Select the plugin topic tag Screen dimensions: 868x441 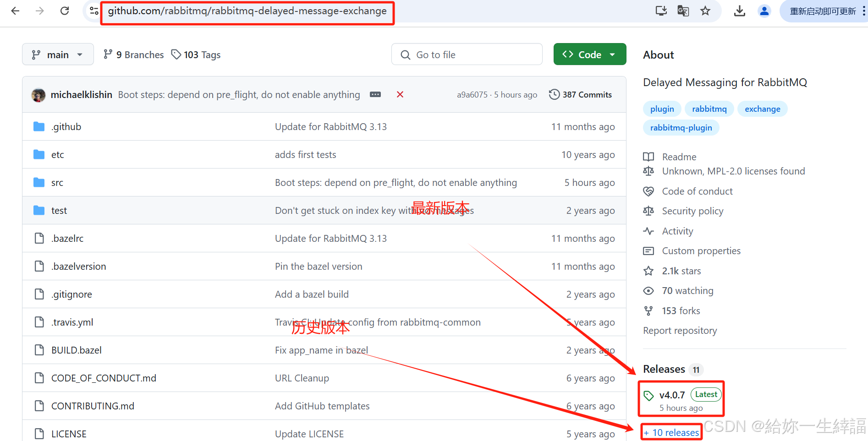click(x=662, y=109)
